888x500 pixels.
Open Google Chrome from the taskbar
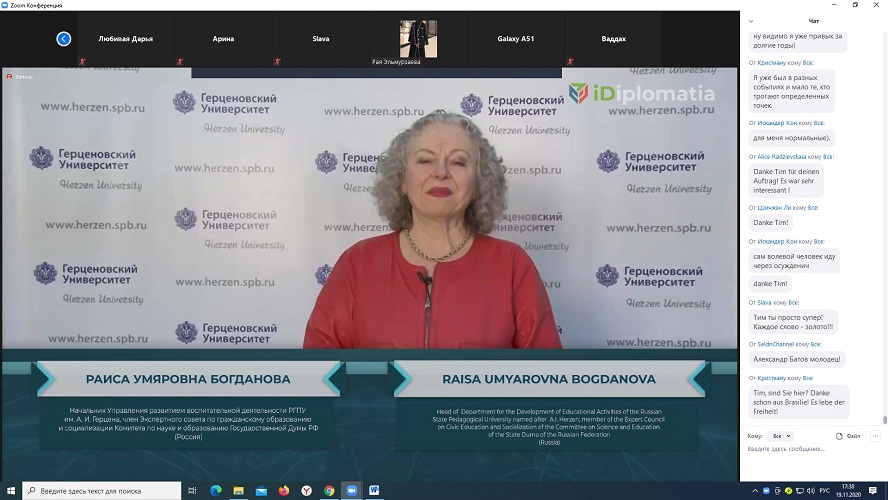click(x=329, y=491)
